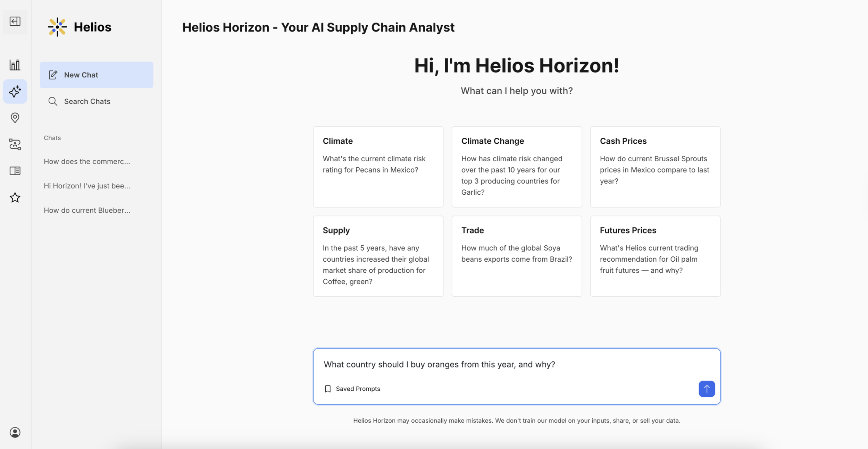Select the sparkle AI assistant icon
Screen dimensions: 868x449
point(15,92)
